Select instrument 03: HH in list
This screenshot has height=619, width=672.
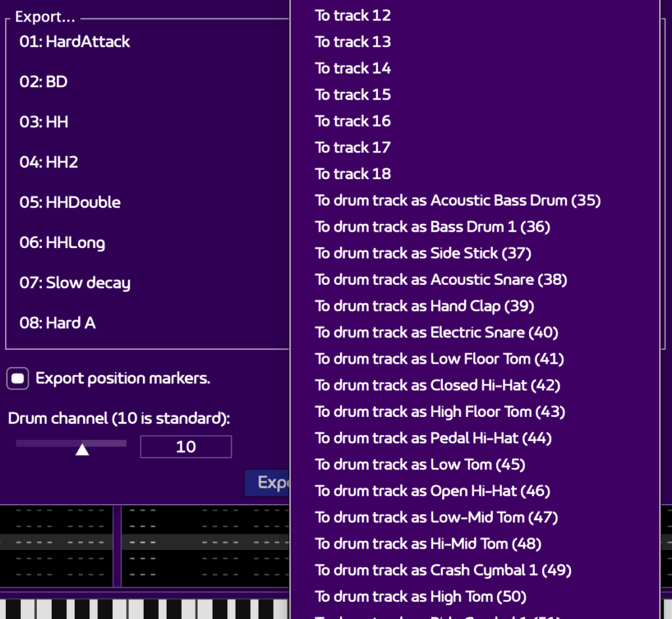pos(44,122)
